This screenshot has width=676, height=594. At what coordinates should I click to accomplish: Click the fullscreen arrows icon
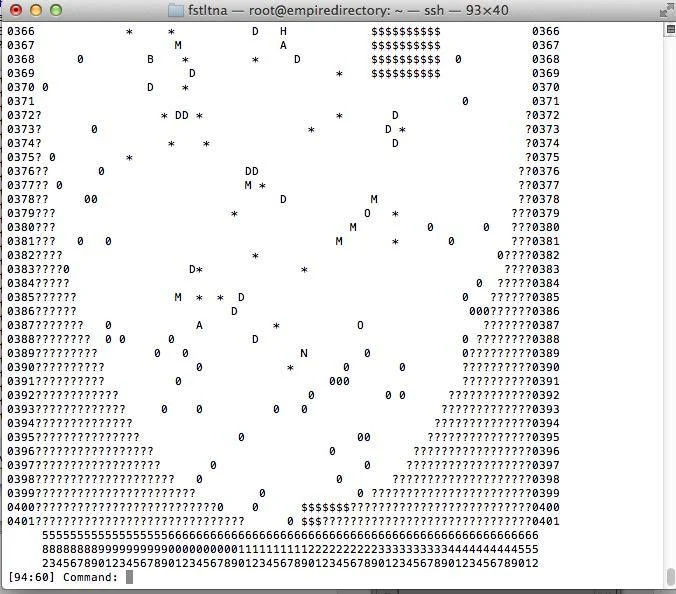pos(666,11)
